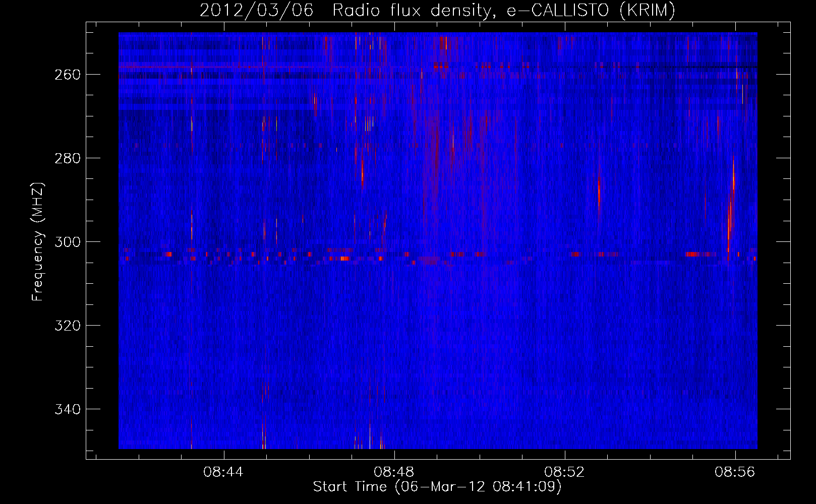Click the 08:48 time tick label
The height and width of the screenshot is (504, 816).
[394, 472]
